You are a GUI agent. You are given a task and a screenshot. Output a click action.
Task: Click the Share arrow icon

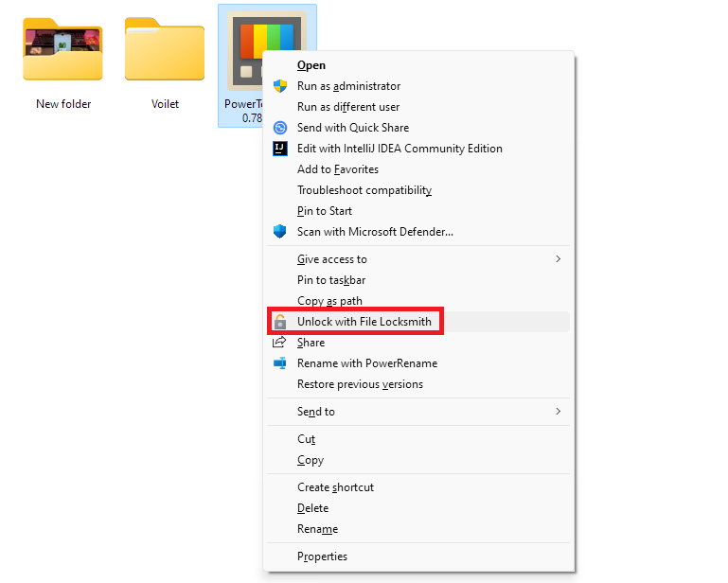tap(280, 343)
